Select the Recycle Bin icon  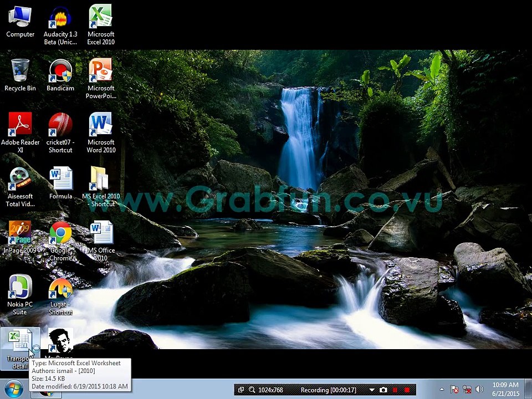20,75
